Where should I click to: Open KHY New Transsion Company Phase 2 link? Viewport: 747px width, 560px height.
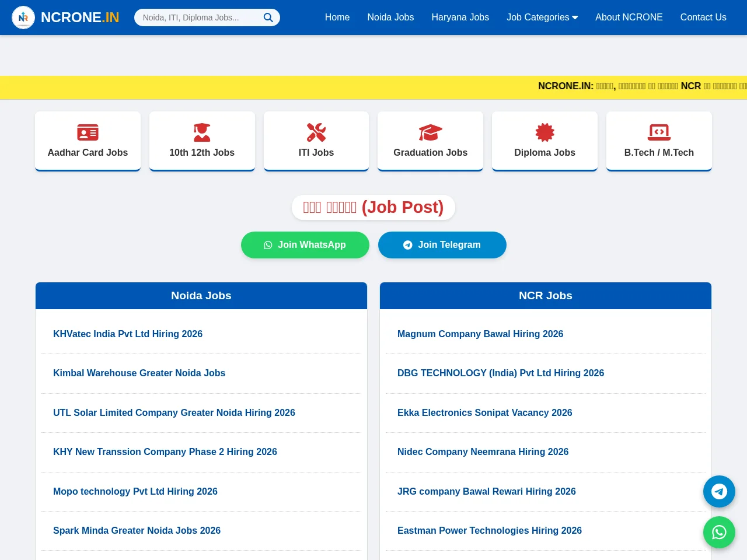click(165, 452)
